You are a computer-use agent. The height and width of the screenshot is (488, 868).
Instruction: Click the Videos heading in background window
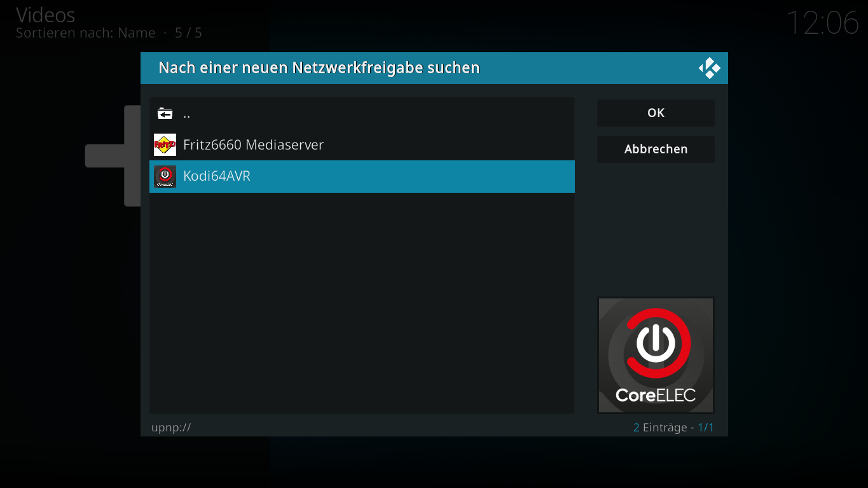45,15
